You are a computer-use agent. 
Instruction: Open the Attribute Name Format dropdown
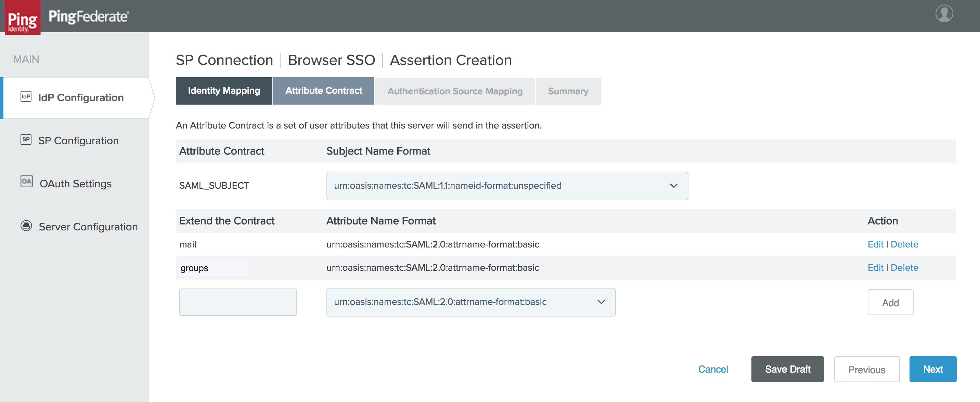click(470, 302)
